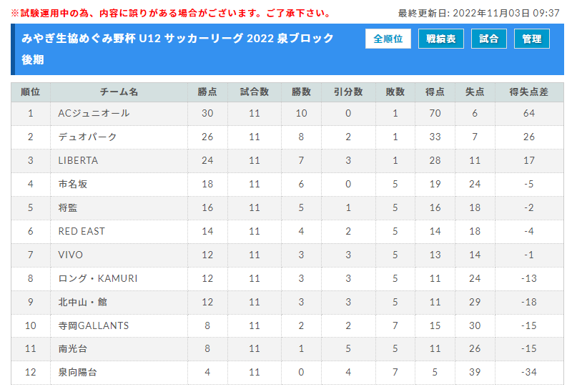Select the ACジュニオール team row
Screen dimensions: 572x392
(x=287, y=114)
